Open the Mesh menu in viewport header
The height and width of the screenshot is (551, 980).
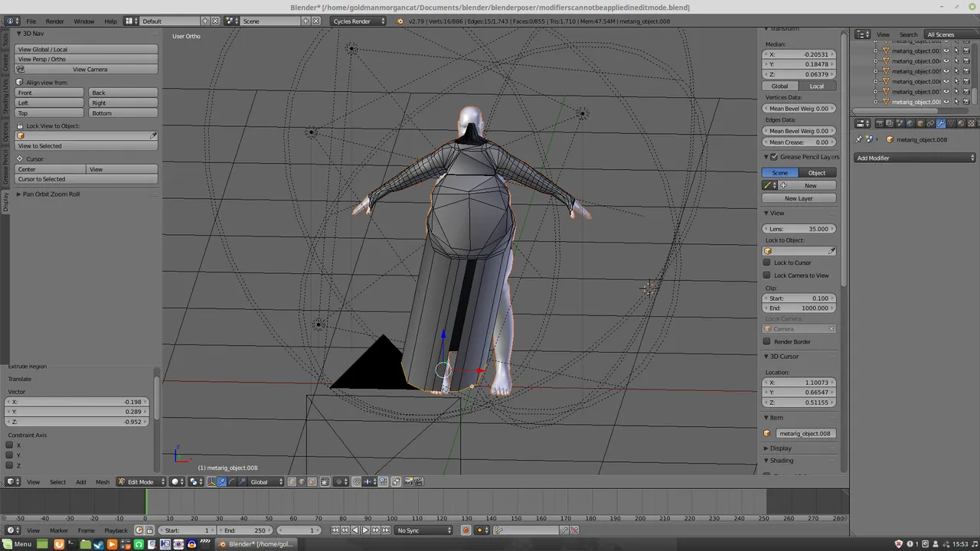pyautogui.click(x=103, y=481)
